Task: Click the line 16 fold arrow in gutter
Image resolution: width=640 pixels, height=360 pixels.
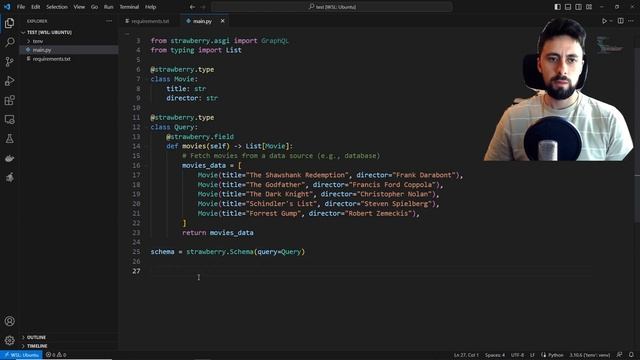Action: (x=146, y=165)
